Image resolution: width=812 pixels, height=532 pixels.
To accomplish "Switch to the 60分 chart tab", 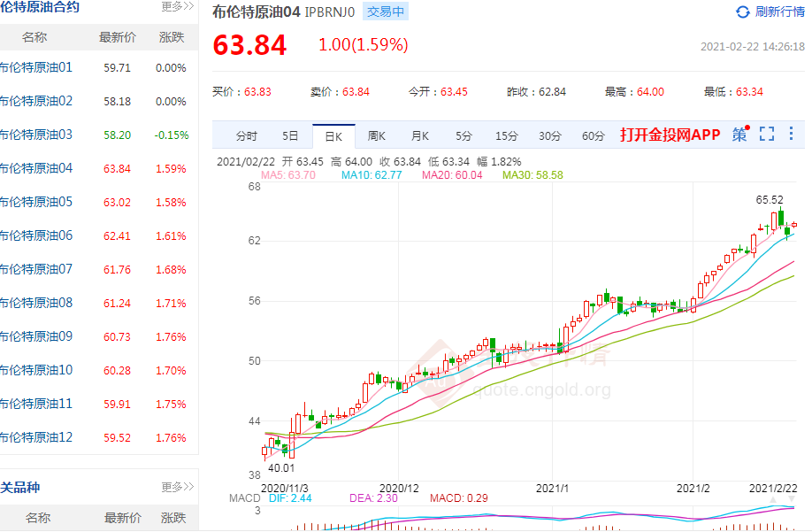I will [x=594, y=136].
